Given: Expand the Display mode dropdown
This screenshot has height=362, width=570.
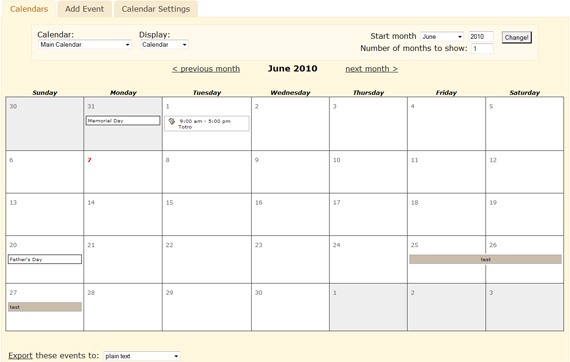Looking at the screenshot, I should (164, 45).
